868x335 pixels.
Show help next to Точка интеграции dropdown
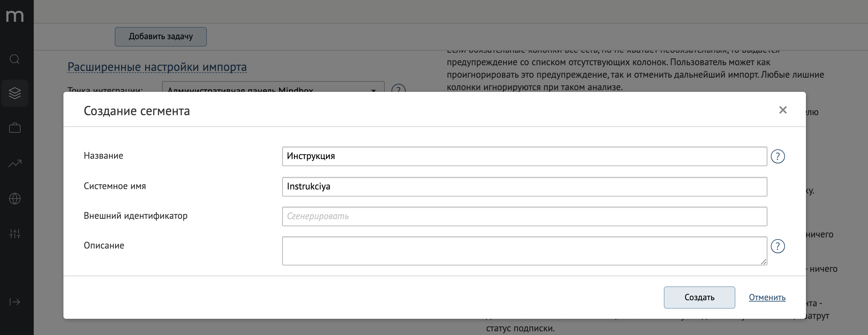pyautogui.click(x=398, y=88)
